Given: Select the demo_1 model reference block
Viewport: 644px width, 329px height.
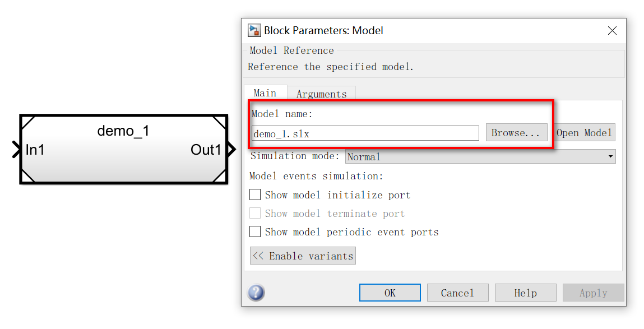Looking at the screenshot, I should (x=124, y=149).
